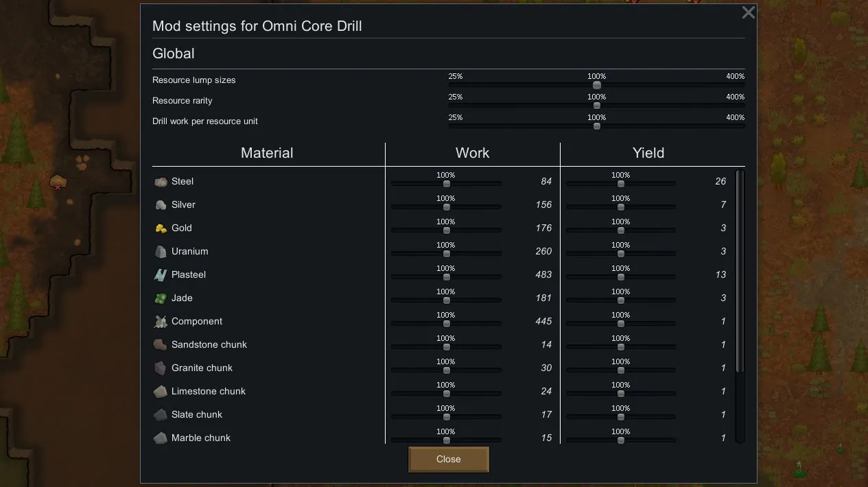This screenshot has height=487, width=868.
Task: Click the Sandstone chunk icon
Action: click(x=161, y=345)
